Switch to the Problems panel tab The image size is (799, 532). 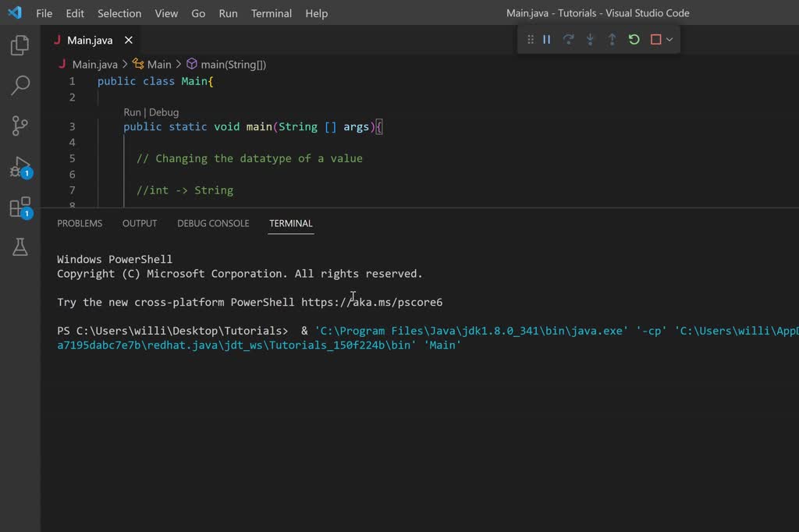80,223
